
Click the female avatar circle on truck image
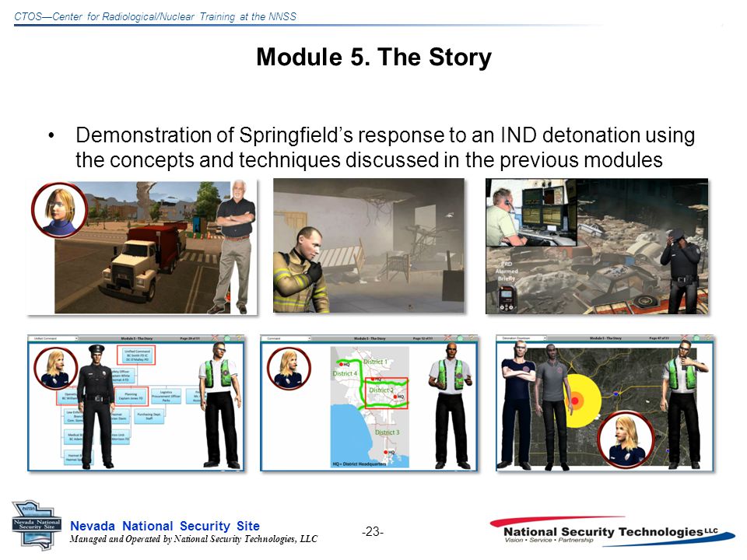pos(60,210)
